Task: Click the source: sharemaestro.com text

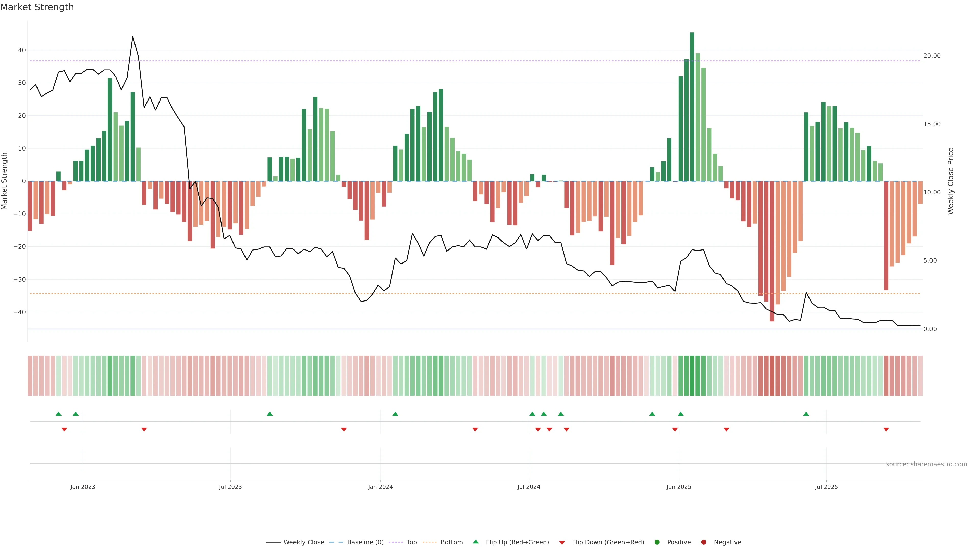Action: [926, 464]
